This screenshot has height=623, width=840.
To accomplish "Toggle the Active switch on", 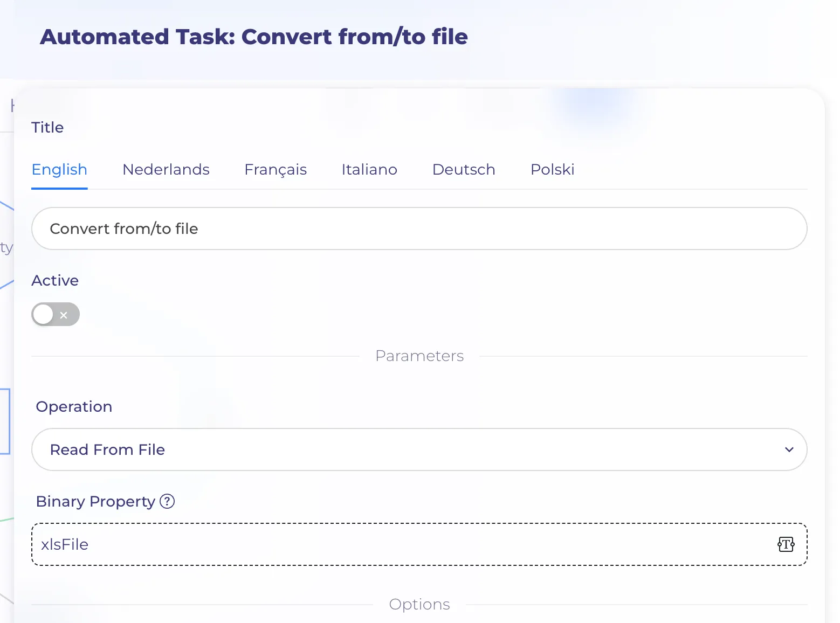I will (56, 315).
